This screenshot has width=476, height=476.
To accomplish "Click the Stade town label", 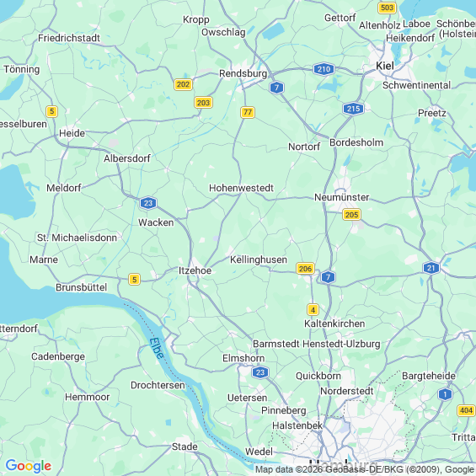I will 185,447.
